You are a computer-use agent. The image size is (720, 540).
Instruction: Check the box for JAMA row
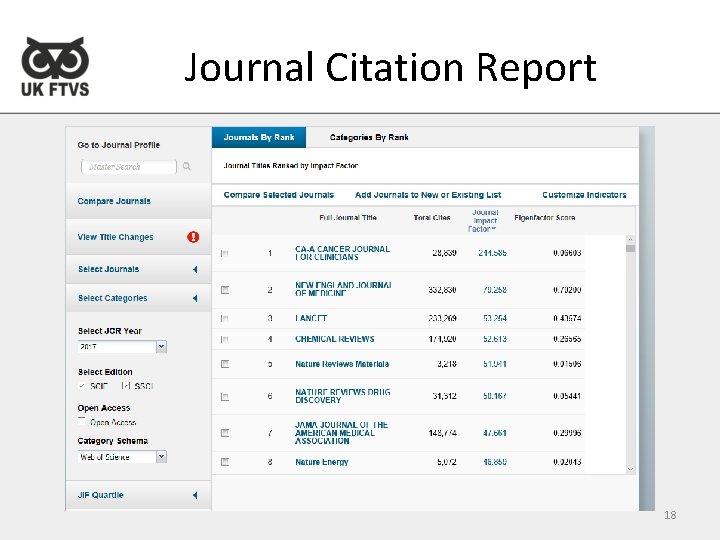[225, 433]
